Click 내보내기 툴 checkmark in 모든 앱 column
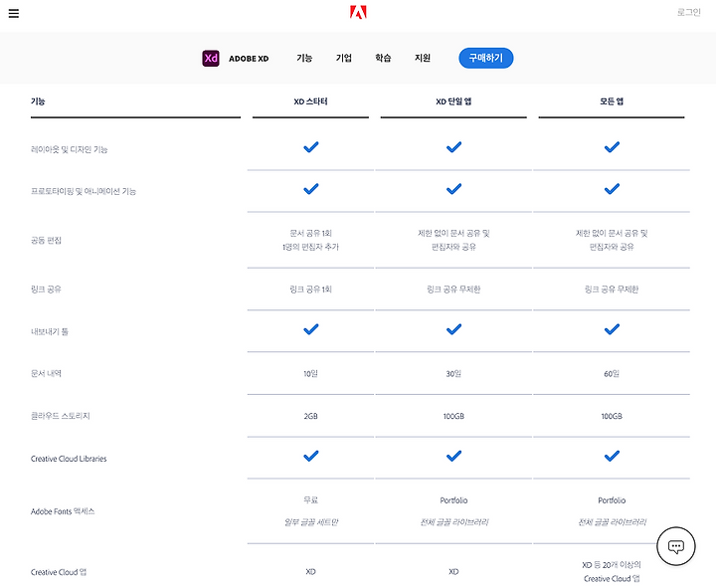Screen dimensions: 716x588 tap(612, 329)
